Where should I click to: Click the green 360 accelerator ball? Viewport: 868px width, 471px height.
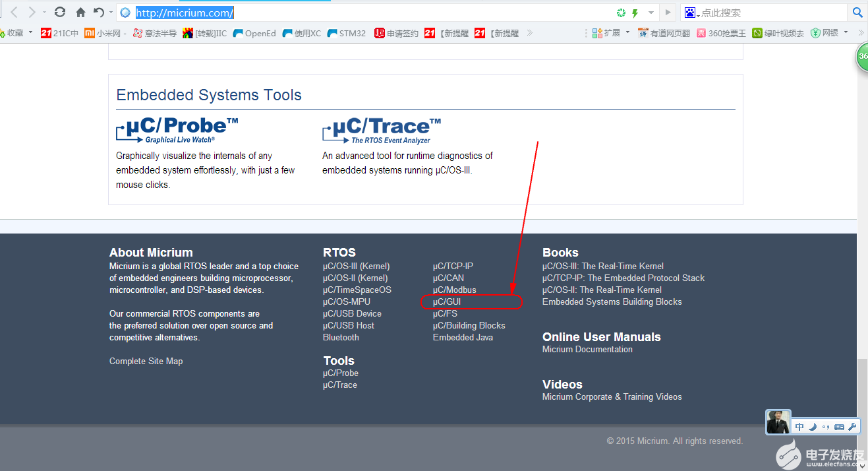point(862,57)
